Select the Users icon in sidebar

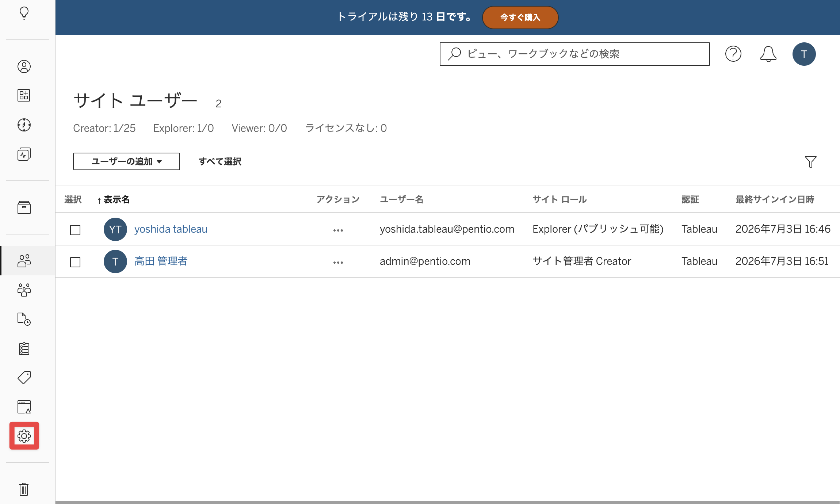point(24,261)
